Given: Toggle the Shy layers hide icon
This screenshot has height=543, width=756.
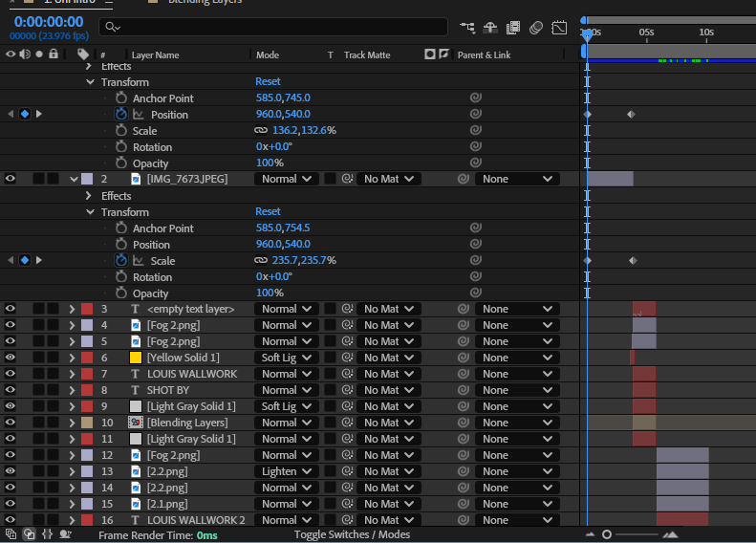Looking at the screenshot, I should pyautogui.click(x=490, y=28).
